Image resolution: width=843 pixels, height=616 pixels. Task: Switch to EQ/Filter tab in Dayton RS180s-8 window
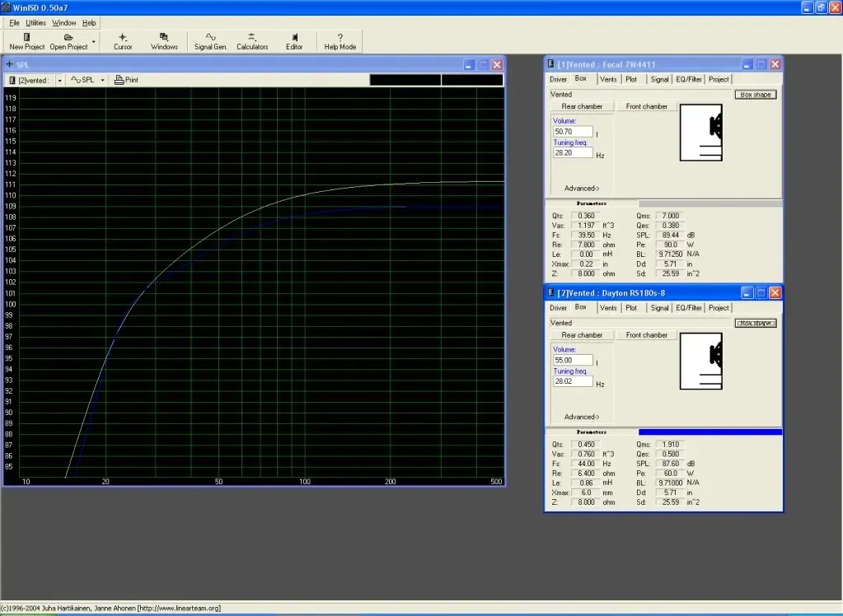689,308
